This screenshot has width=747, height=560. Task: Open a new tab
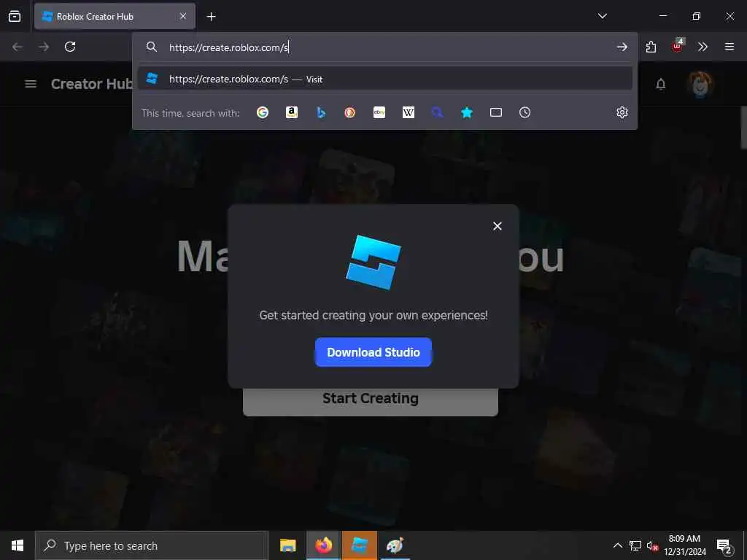point(211,17)
